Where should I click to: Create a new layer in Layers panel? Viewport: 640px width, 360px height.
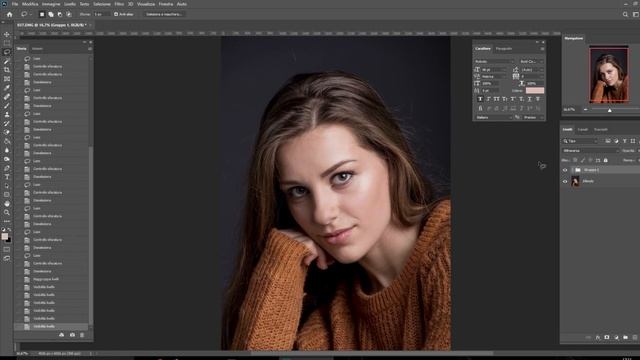635,338
